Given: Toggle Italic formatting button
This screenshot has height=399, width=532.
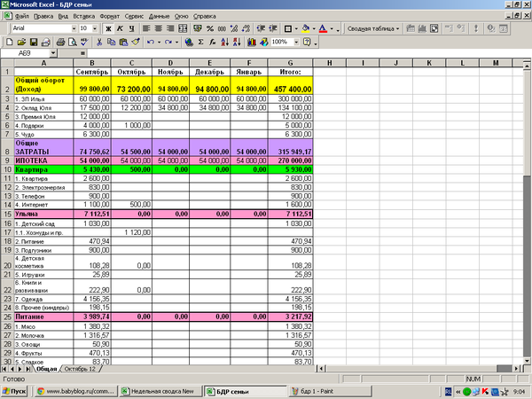Looking at the screenshot, I should (x=120, y=28).
